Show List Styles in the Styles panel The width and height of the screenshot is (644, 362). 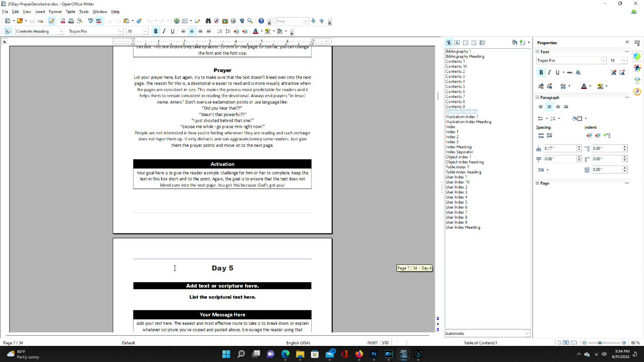coord(482,43)
